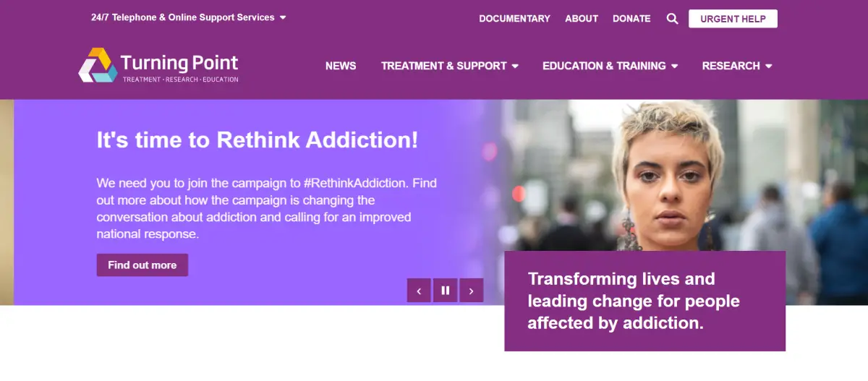Expand the Education & Training menu

[610, 66]
